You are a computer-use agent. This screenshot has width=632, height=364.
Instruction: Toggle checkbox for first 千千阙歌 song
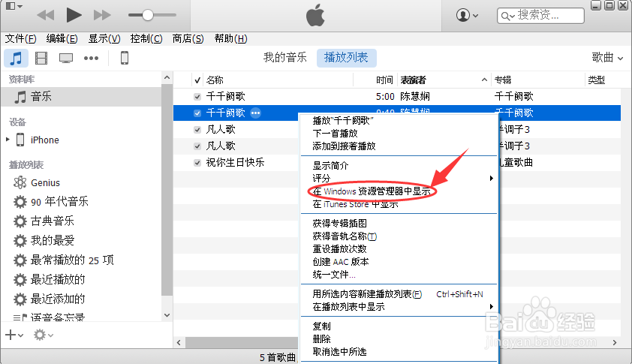(x=197, y=97)
